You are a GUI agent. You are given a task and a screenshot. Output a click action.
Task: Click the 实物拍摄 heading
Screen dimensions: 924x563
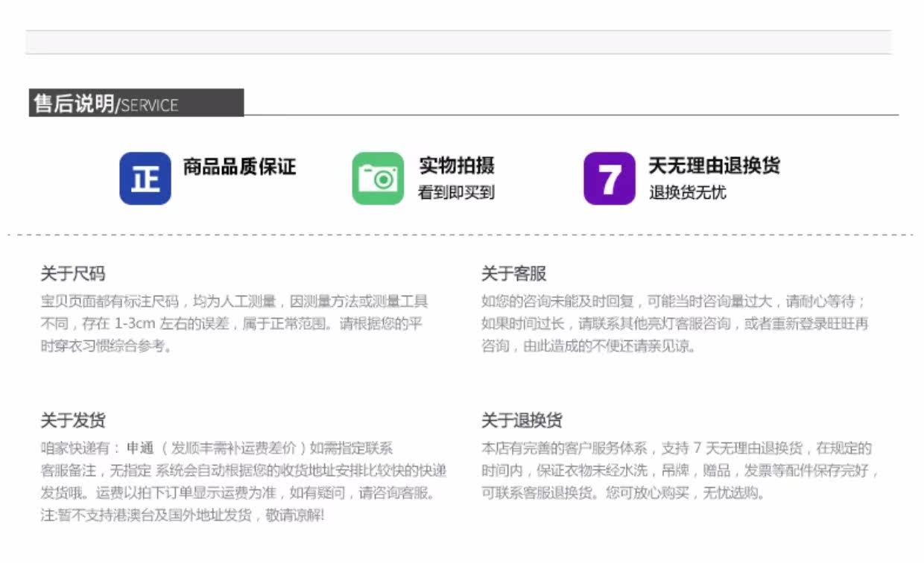click(457, 165)
